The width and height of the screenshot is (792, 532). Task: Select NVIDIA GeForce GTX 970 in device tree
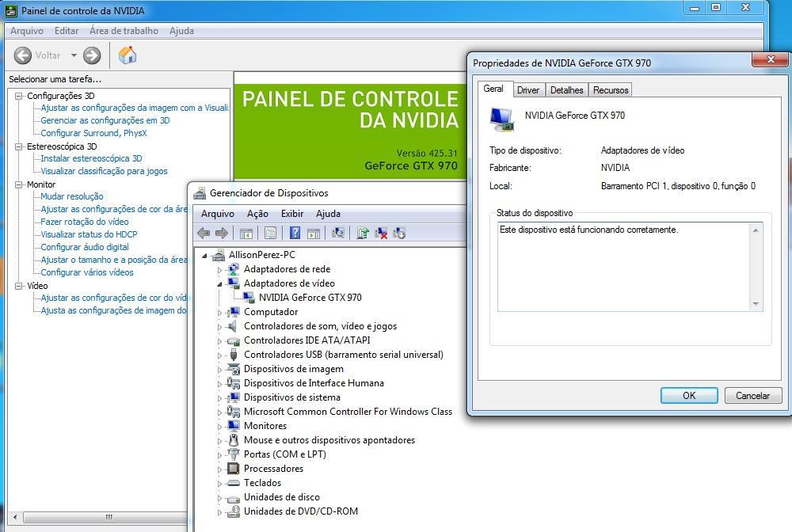coord(310,298)
